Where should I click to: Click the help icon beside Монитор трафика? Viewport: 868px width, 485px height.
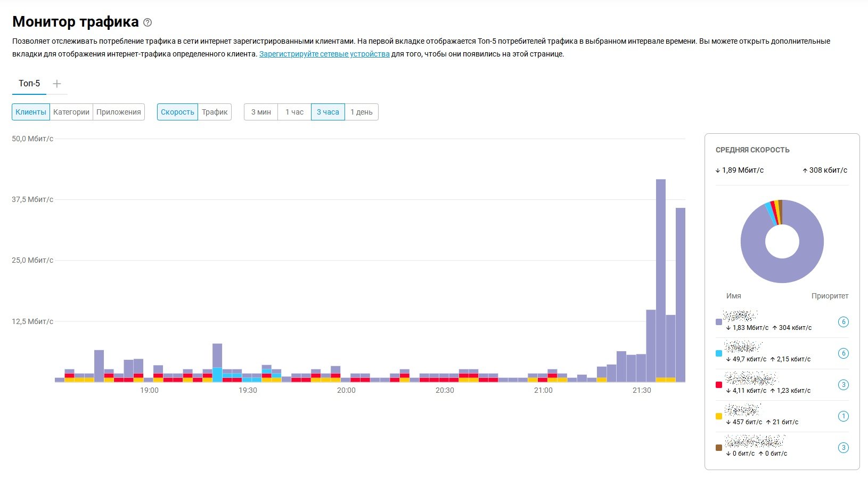148,22
